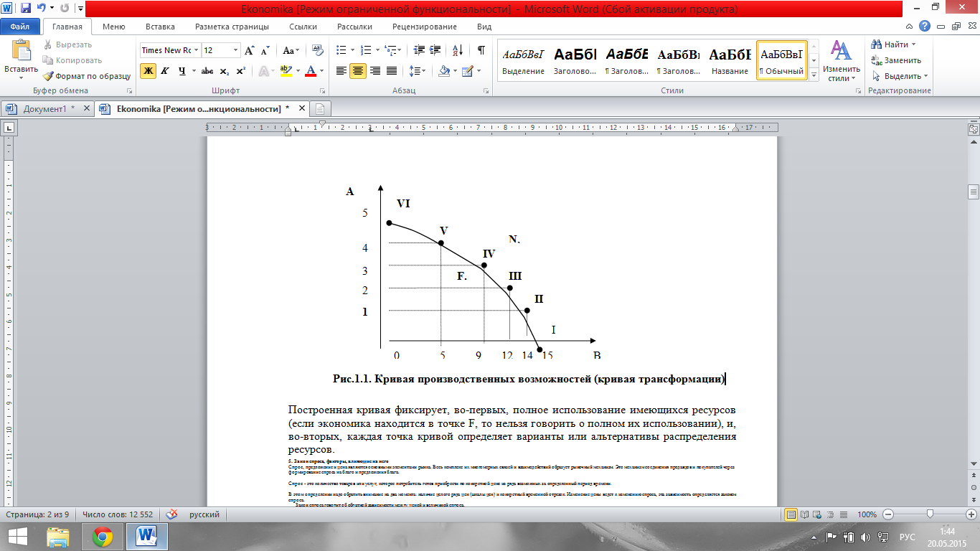Toggle center alignment
The height and width of the screenshot is (551, 980).
(x=358, y=71)
